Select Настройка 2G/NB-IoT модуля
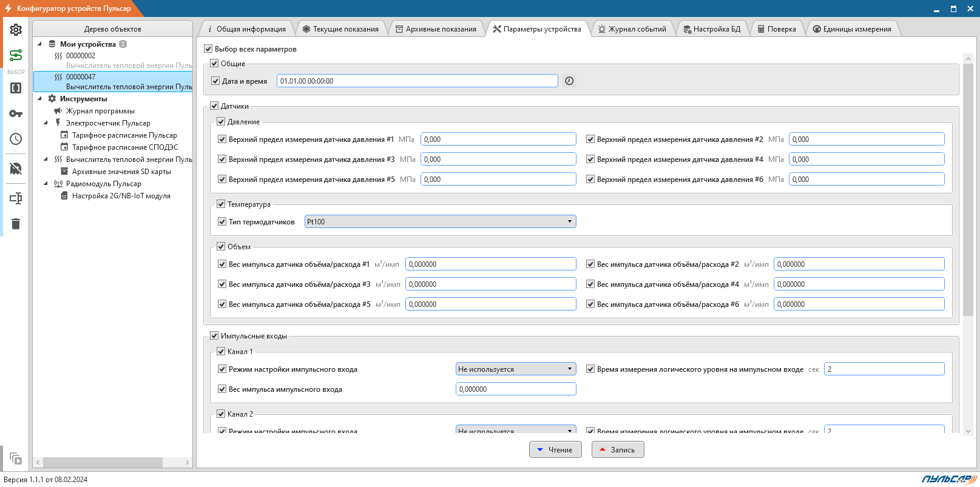Screen dimensions: 980x487 (121, 195)
